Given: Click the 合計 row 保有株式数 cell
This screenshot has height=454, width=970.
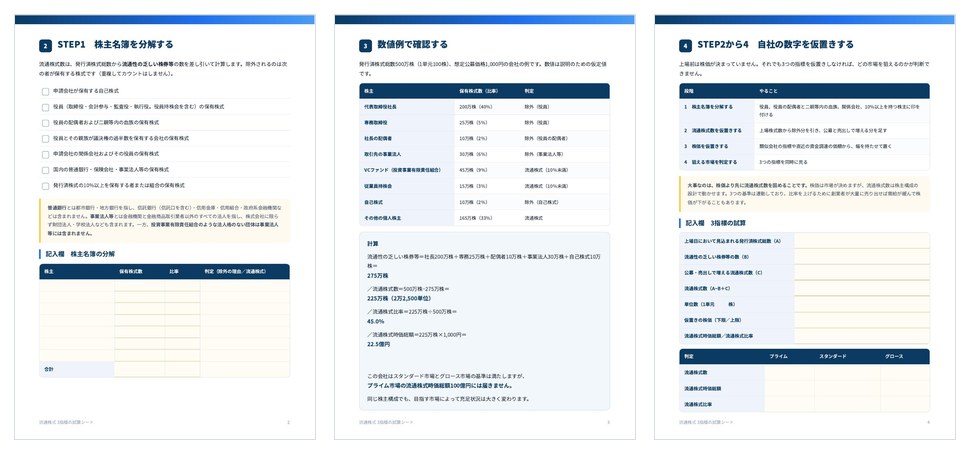Looking at the screenshot, I should point(139,369).
